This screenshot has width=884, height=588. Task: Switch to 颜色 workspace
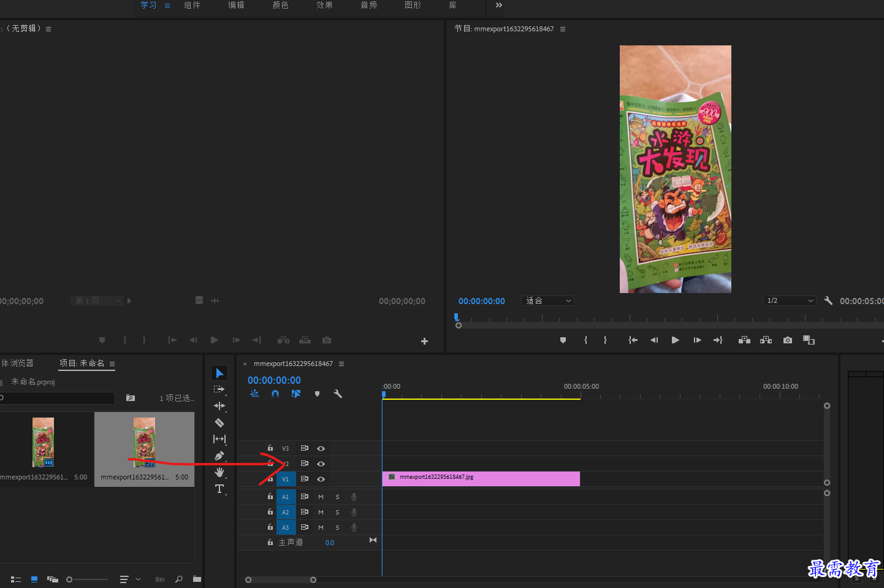281,5
